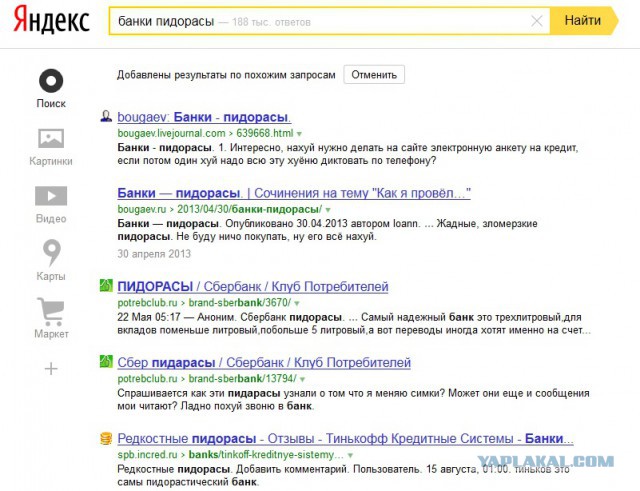Click the Найти search button
This screenshot has height=491, width=640.
tap(584, 20)
